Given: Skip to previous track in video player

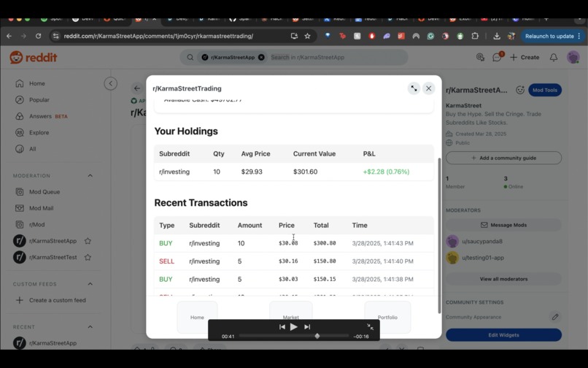Looking at the screenshot, I should point(282,326).
